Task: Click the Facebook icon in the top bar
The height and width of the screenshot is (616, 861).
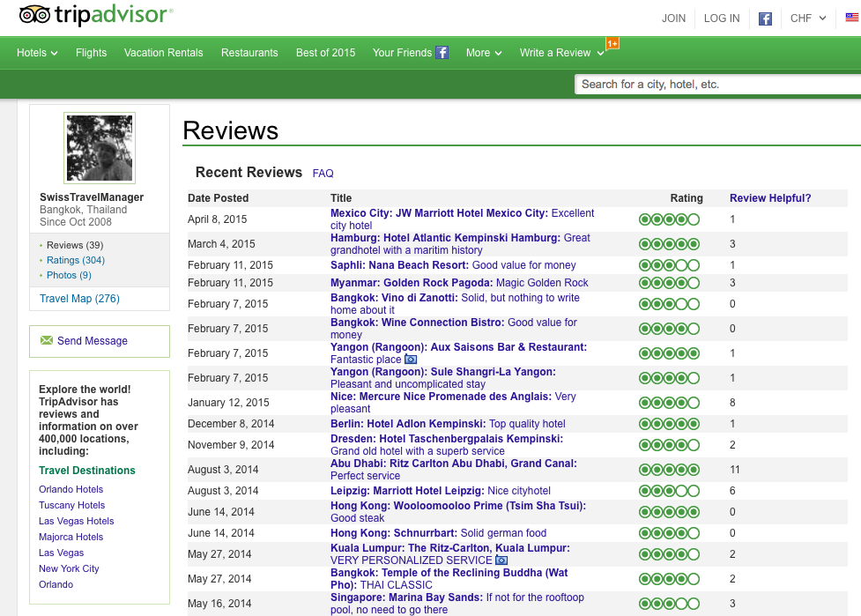Action: [x=765, y=19]
